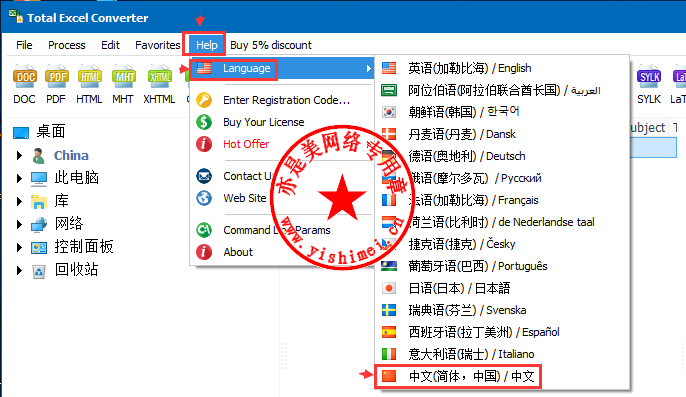The image size is (686, 397).
Task: Expand the 回收站 tree node
Action: (x=19, y=270)
